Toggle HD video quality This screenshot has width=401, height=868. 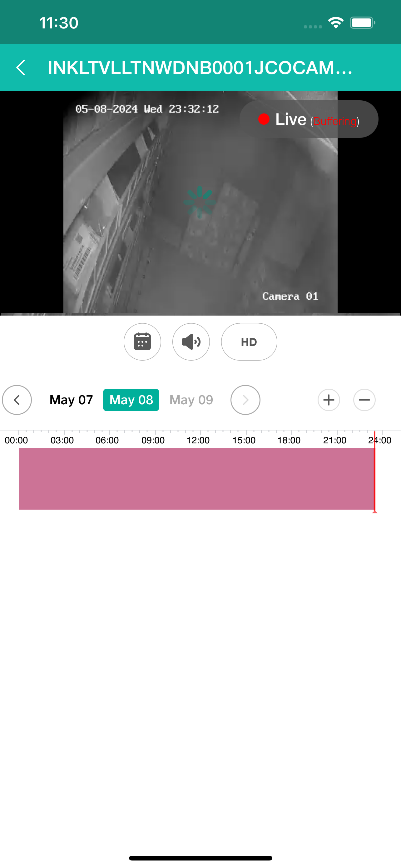coord(249,342)
